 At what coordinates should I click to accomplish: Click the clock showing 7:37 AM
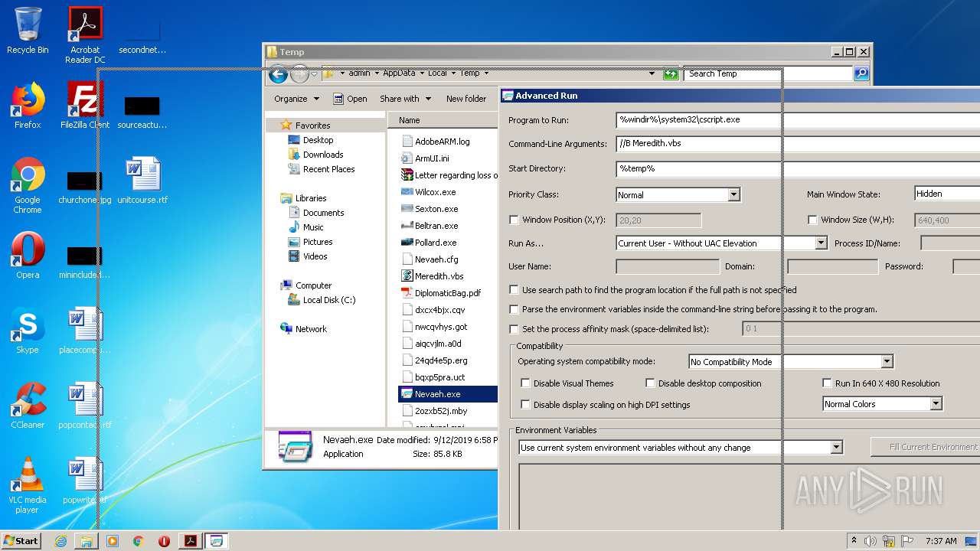(941, 541)
